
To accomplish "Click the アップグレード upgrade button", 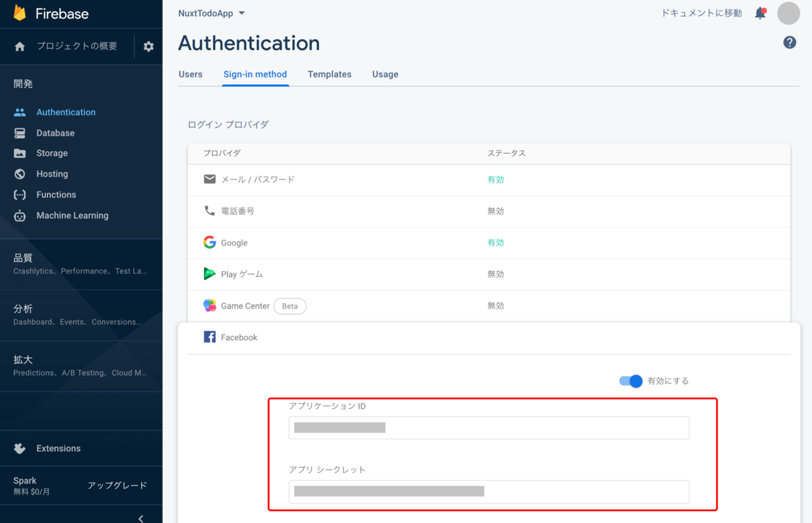I will tap(117, 486).
